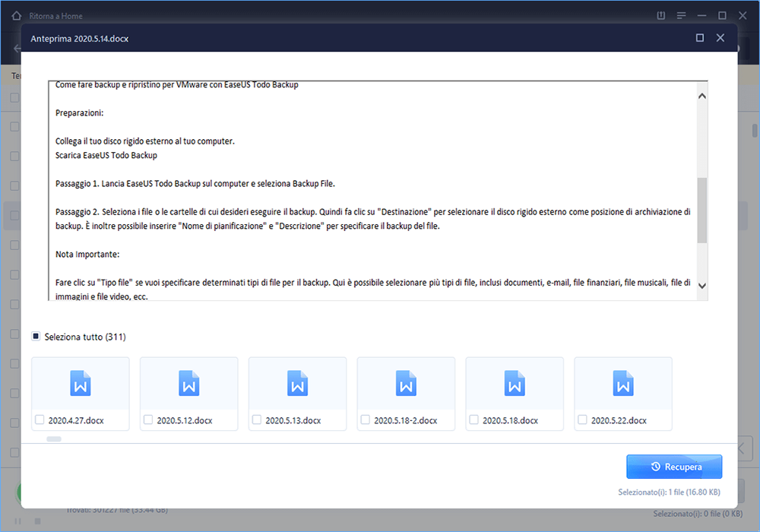The image size is (760, 532).
Task: Click the home icon beside Ritorna a Home
Action: tap(17, 16)
